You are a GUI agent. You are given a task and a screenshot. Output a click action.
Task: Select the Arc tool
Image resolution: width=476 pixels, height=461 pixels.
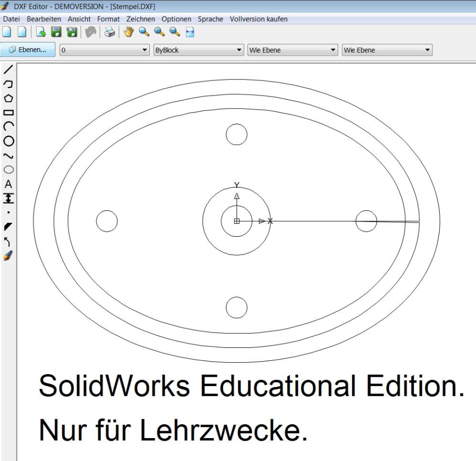point(8,127)
